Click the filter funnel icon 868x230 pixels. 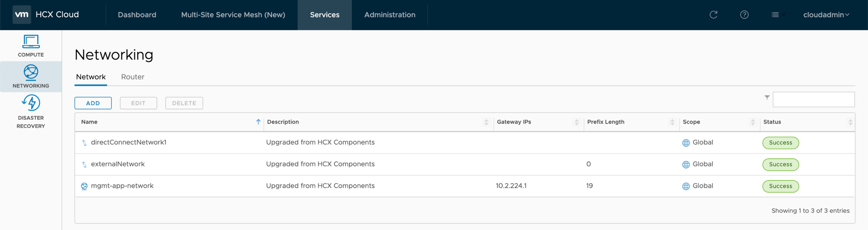767,98
